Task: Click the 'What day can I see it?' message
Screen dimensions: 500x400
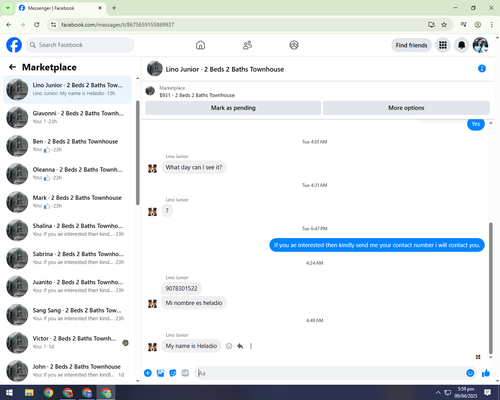Action: (x=194, y=167)
